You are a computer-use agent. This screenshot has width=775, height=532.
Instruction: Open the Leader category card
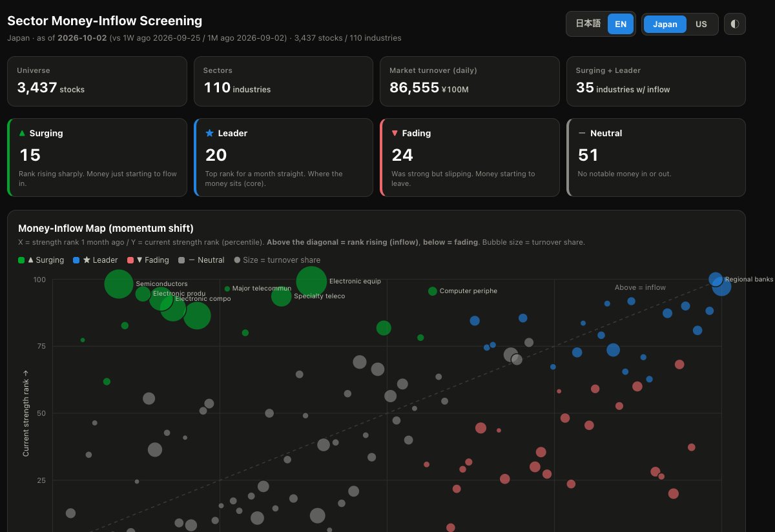(284, 158)
